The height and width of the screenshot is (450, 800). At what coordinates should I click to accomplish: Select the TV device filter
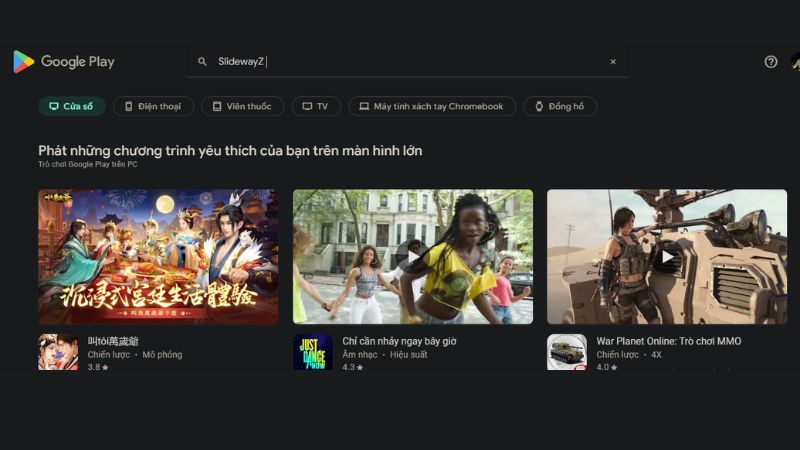click(x=316, y=106)
